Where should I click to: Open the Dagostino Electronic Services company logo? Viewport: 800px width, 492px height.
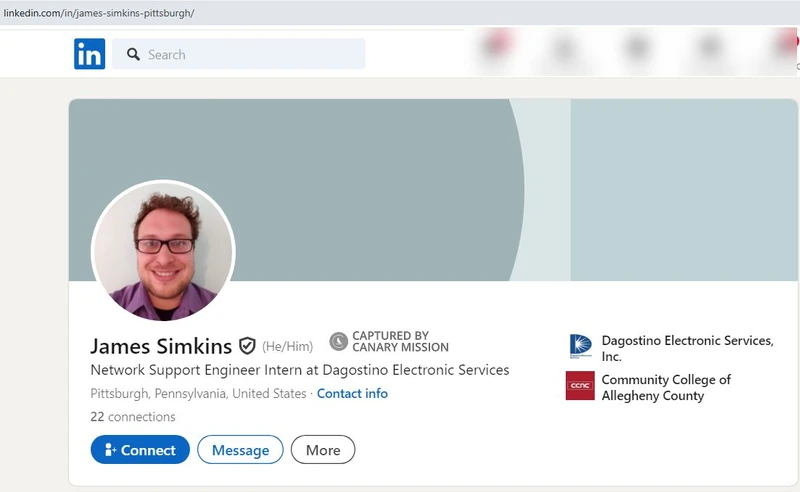click(x=581, y=347)
